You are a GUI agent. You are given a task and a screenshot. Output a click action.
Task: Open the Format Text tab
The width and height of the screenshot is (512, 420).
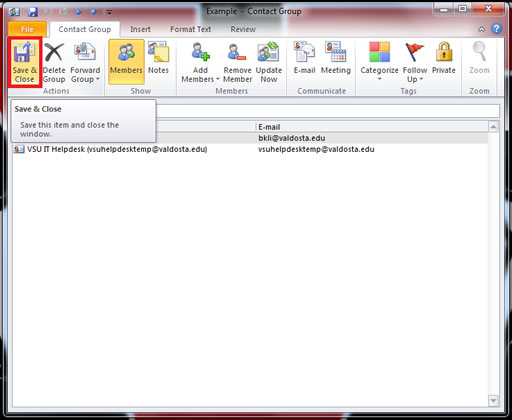coord(191,29)
